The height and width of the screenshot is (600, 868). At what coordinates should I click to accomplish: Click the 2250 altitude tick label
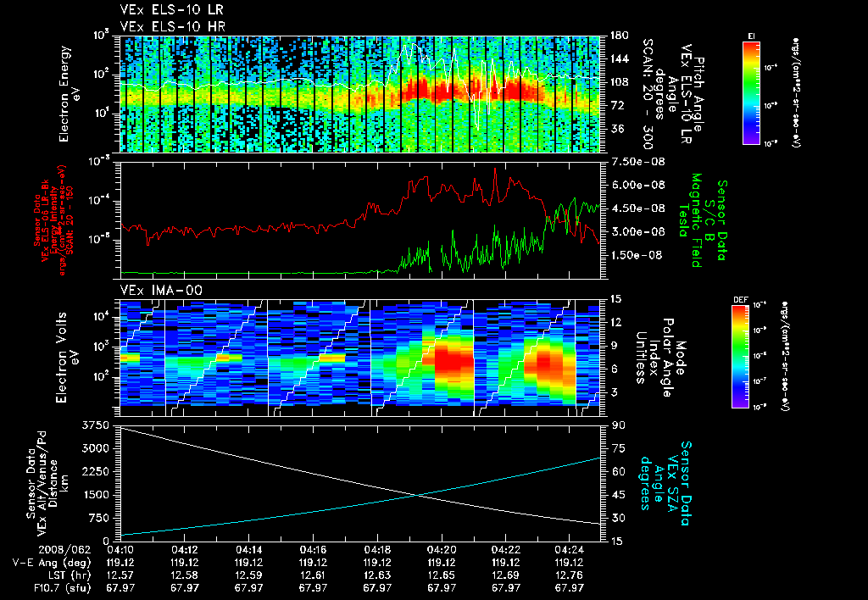tap(96, 471)
